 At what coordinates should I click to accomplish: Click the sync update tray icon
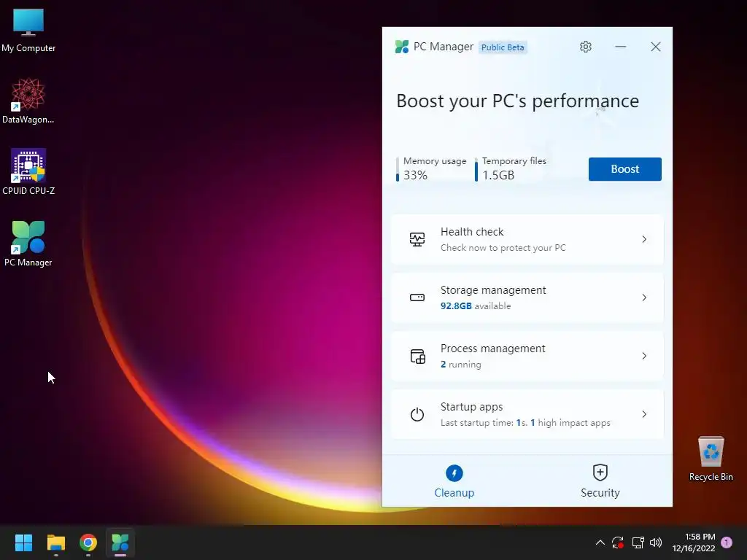point(618,542)
